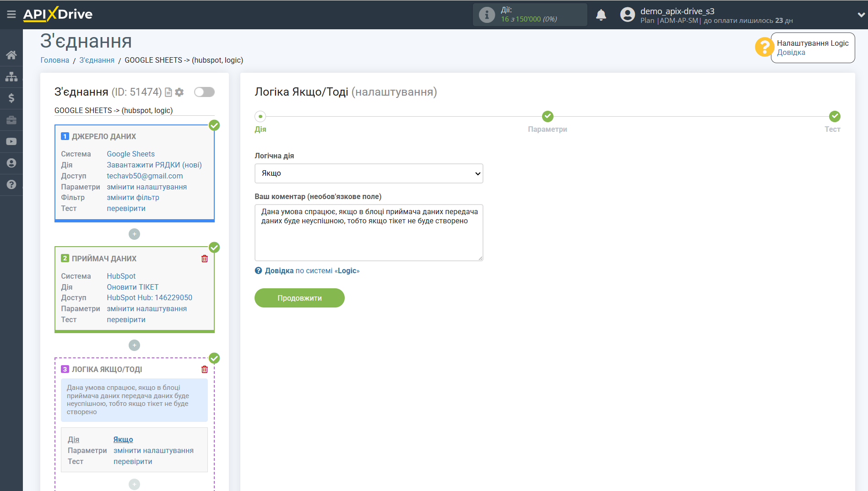Add block inside logic section
The width and height of the screenshot is (868, 491).
tap(134, 484)
